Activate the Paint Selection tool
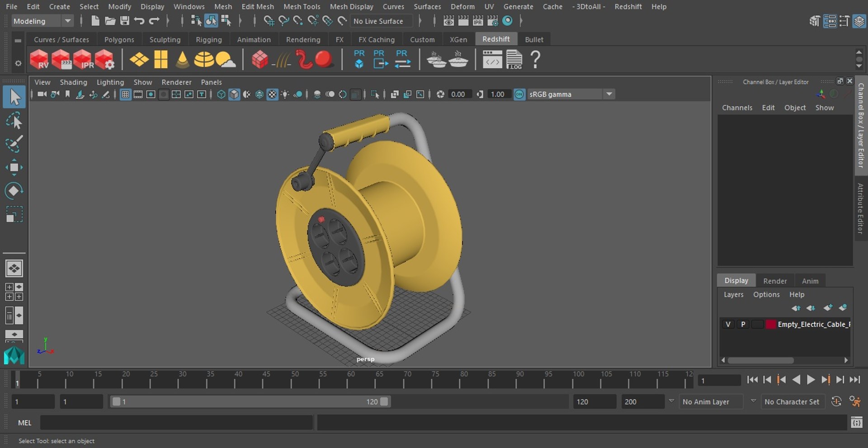 click(x=14, y=144)
